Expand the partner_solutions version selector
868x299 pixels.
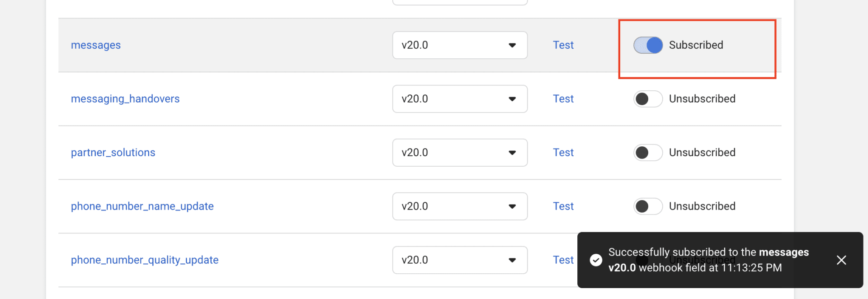[460, 153]
